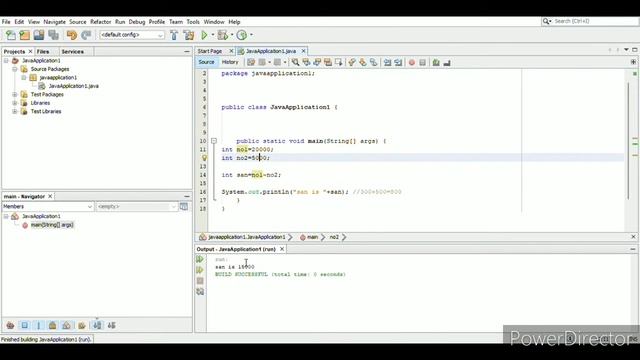Click the Find Selection magnifier icon
The width and height of the screenshot is (640, 360).
(x=295, y=62)
